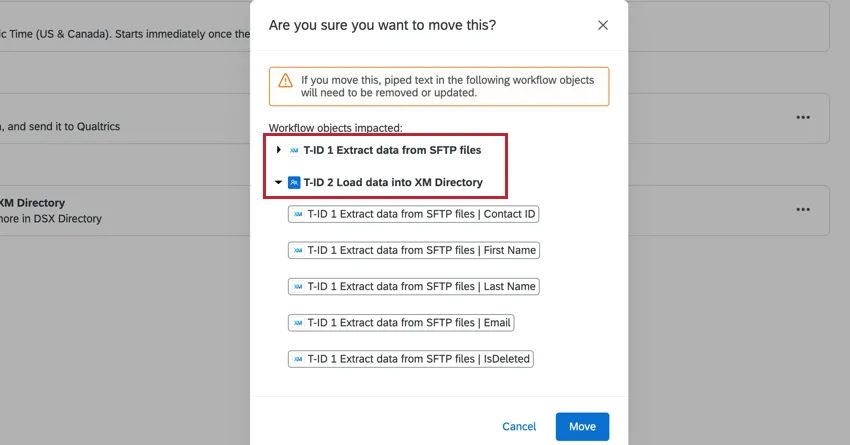
Task: Click XM icon beside T-ID 1 Extract data header
Action: pyautogui.click(x=294, y=150)
